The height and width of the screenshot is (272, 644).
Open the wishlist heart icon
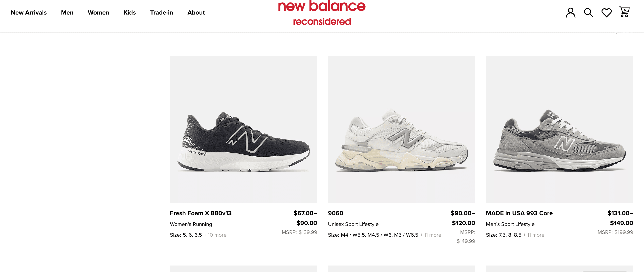(606, 13)
